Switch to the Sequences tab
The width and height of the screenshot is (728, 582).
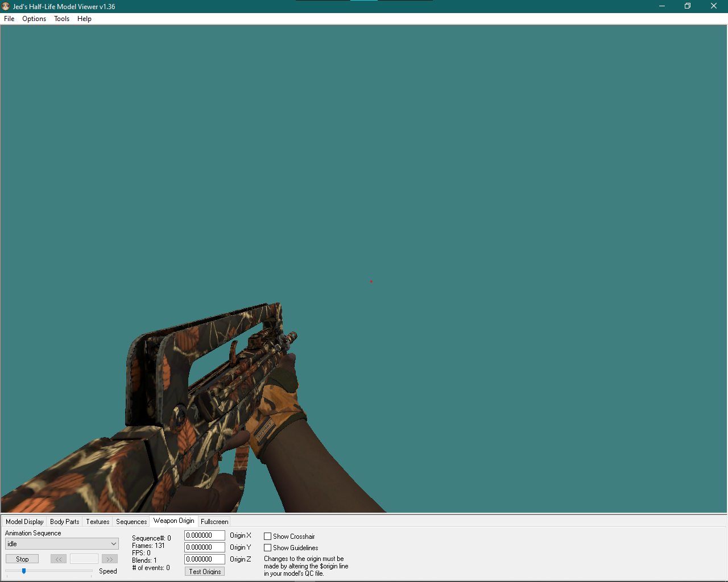tap(131, 521)
